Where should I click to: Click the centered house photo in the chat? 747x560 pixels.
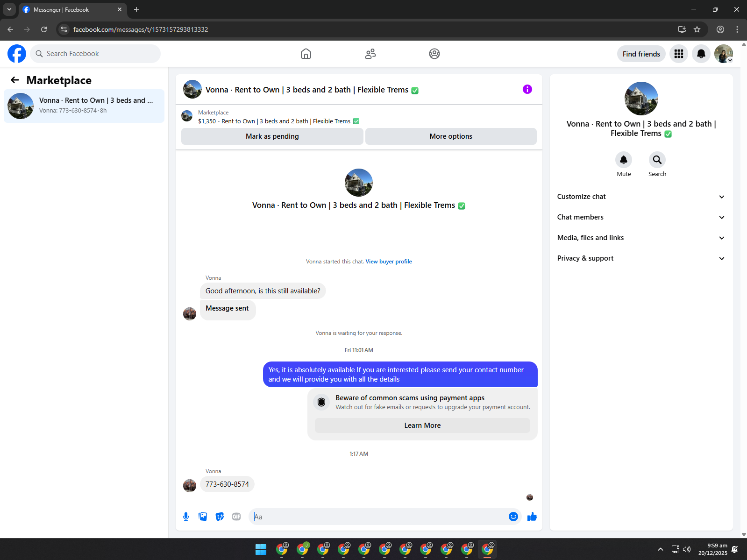[x=359, y=183]
